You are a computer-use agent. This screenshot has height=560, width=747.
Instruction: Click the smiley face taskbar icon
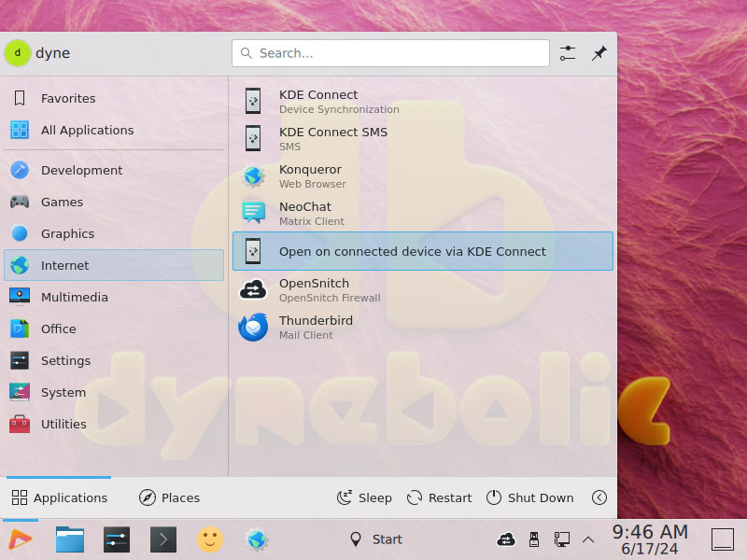pyautogui.click(x=210, y=539)
